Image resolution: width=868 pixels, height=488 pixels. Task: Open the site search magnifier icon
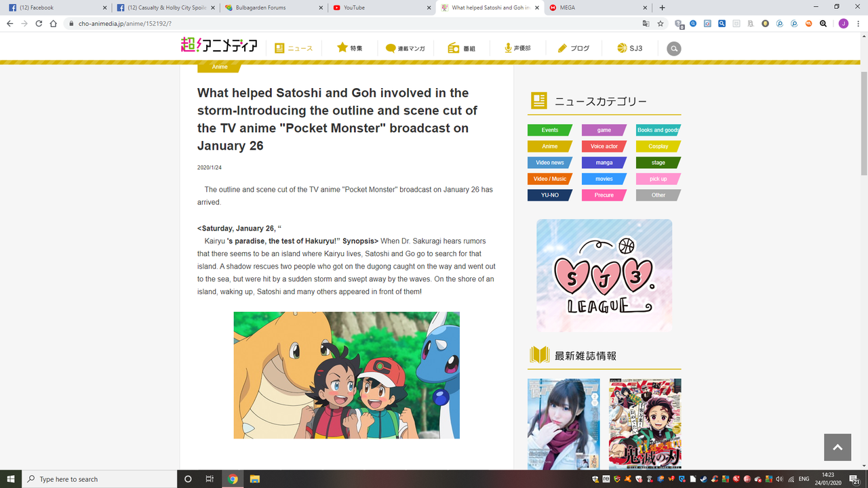(673, 48)
